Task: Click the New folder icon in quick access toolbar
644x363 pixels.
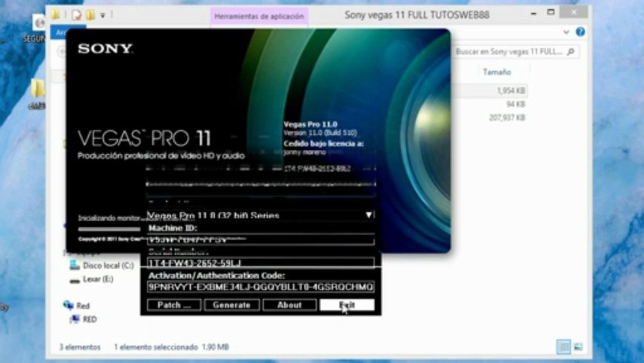Action: coord(90,15)
